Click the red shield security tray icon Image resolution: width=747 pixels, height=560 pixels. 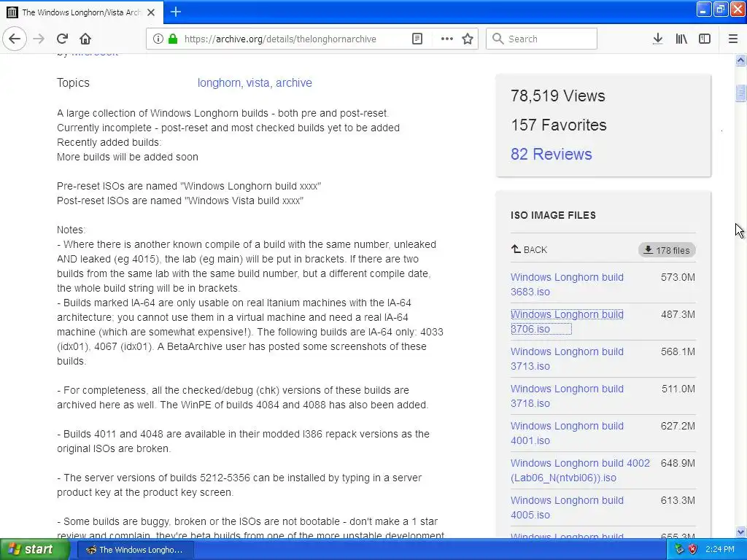[692, 550]
